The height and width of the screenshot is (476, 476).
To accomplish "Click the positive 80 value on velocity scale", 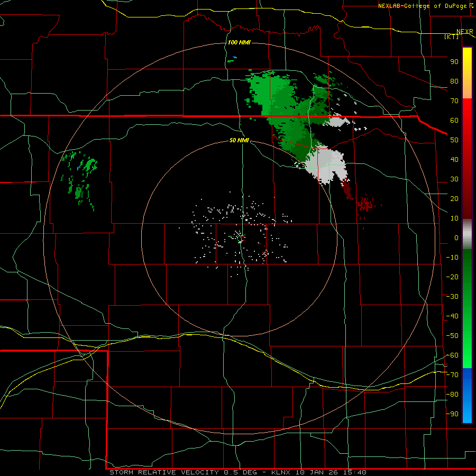I will [x=454, y=81].
